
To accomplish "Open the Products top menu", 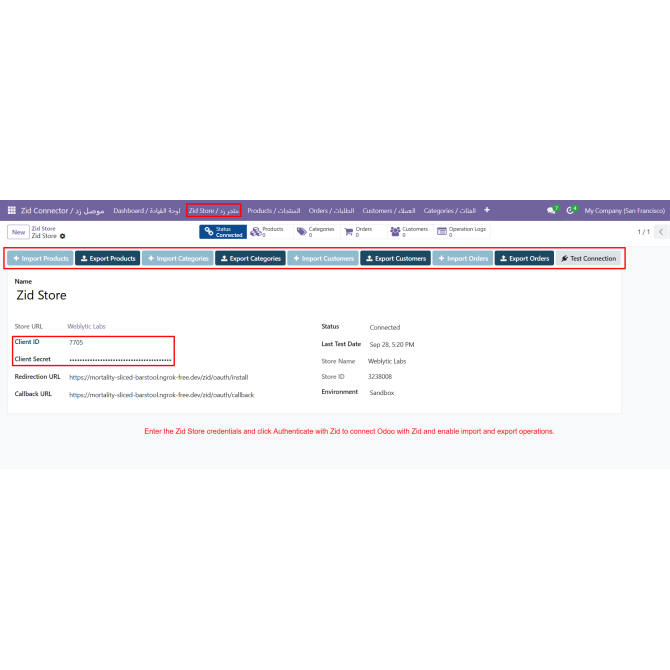I will click(x=273, y=211).
